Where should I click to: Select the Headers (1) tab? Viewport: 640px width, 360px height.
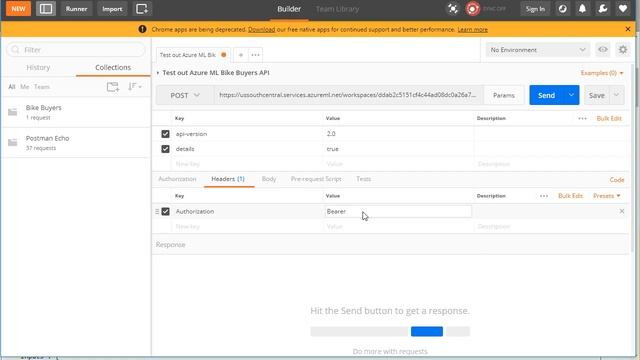[228, 179]
